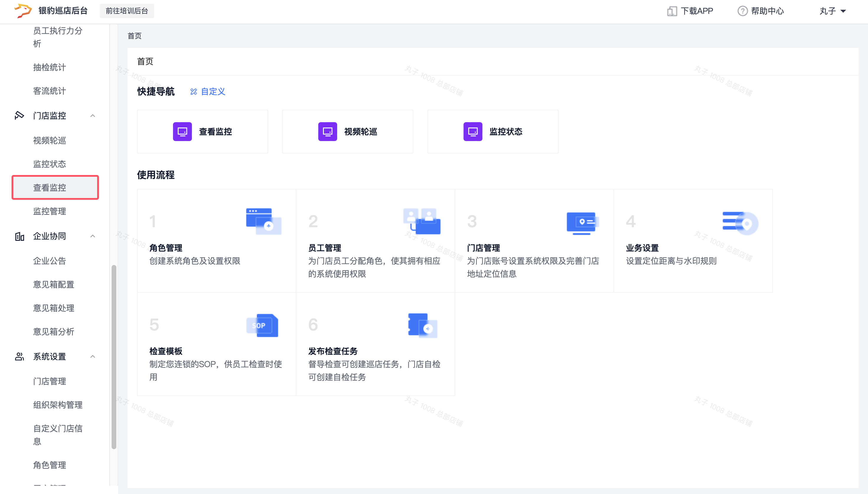Select 意见箱配置 menu item
This screenshot has height=494, width=868.
54,284
